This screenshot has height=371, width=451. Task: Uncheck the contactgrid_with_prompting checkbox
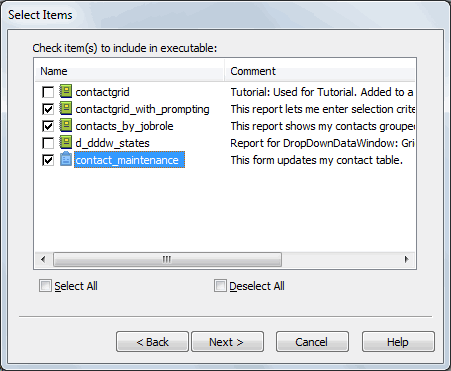coord(48,109)
